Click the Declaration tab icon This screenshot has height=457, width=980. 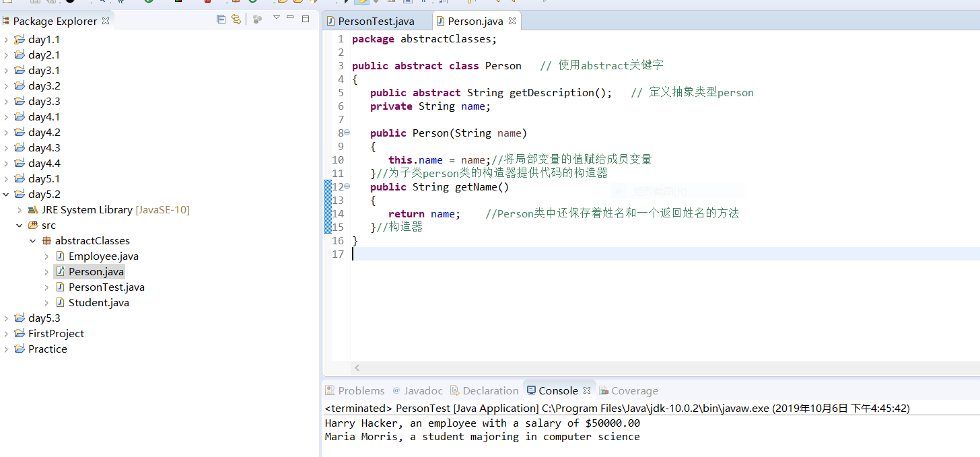(455, 390)
